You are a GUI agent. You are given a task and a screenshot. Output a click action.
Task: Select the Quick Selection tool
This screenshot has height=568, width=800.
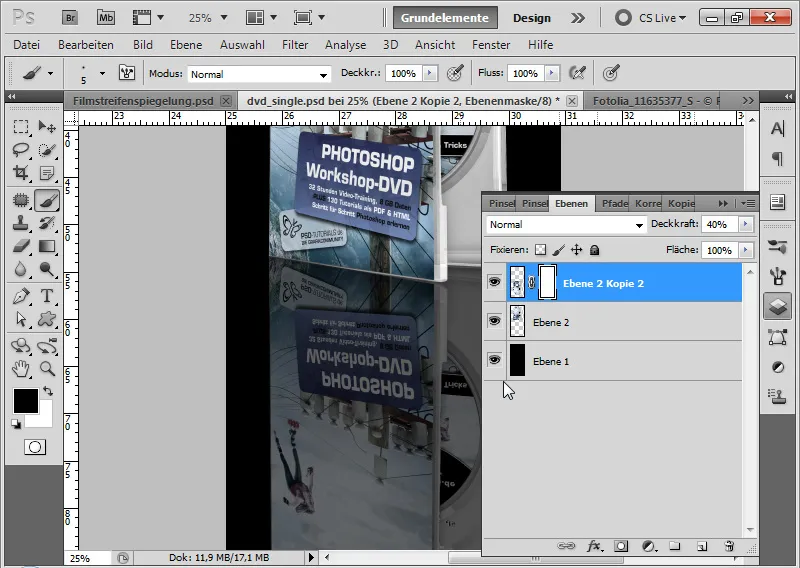pyautogui.click(x=47, y=150)
